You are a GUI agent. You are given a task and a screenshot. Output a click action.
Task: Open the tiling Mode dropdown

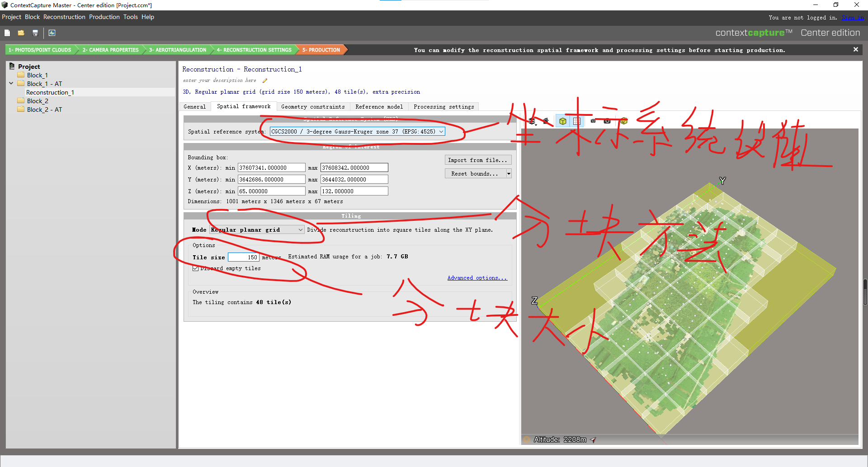click(300, 229)
